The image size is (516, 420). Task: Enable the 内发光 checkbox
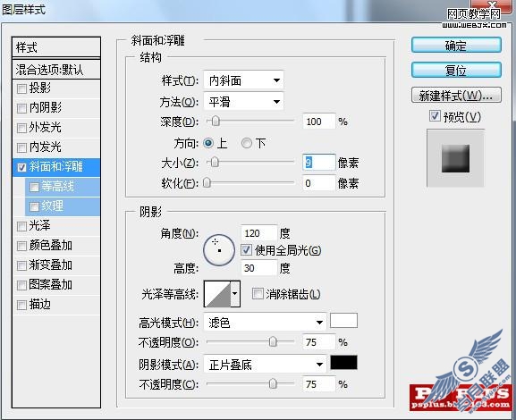[21, 147]
